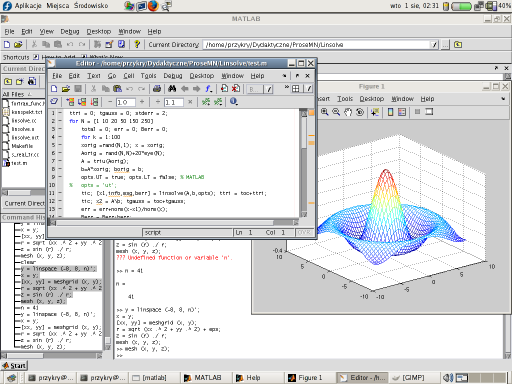Click Evaluate cell and advance icon
This screenshot has height=384, width=512.
82,102
